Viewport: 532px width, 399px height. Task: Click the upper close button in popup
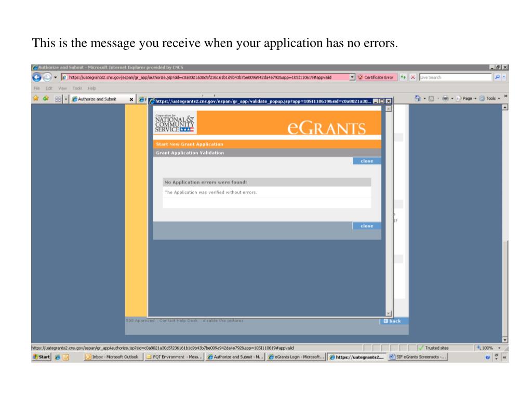(x=367, y=161)
